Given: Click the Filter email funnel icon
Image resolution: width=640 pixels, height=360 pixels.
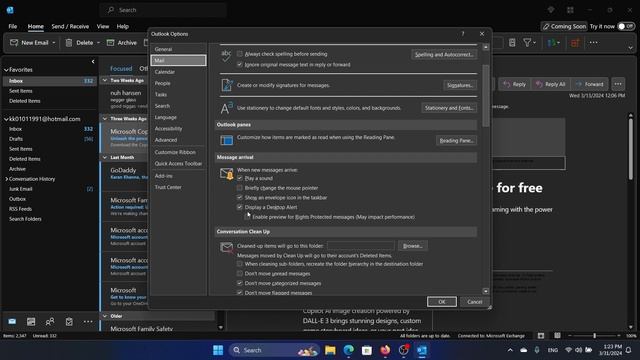Looking at the screenshot, I should coord(527,42).
